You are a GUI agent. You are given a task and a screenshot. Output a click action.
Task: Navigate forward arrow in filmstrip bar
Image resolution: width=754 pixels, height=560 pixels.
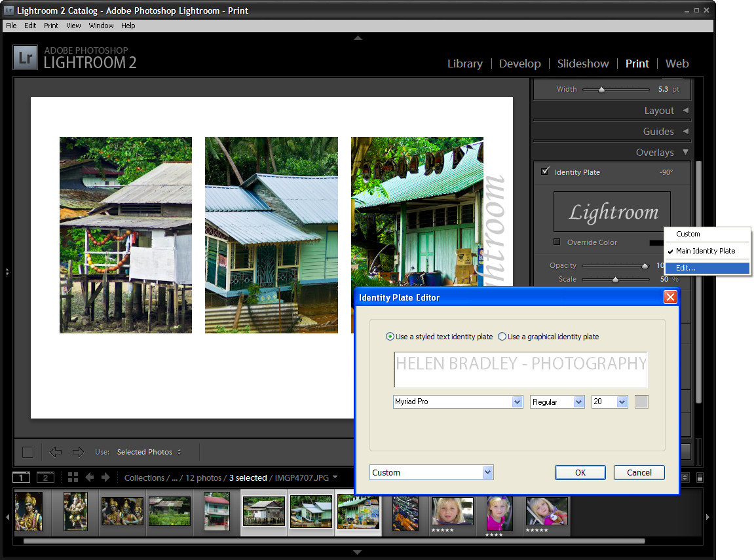105,477
